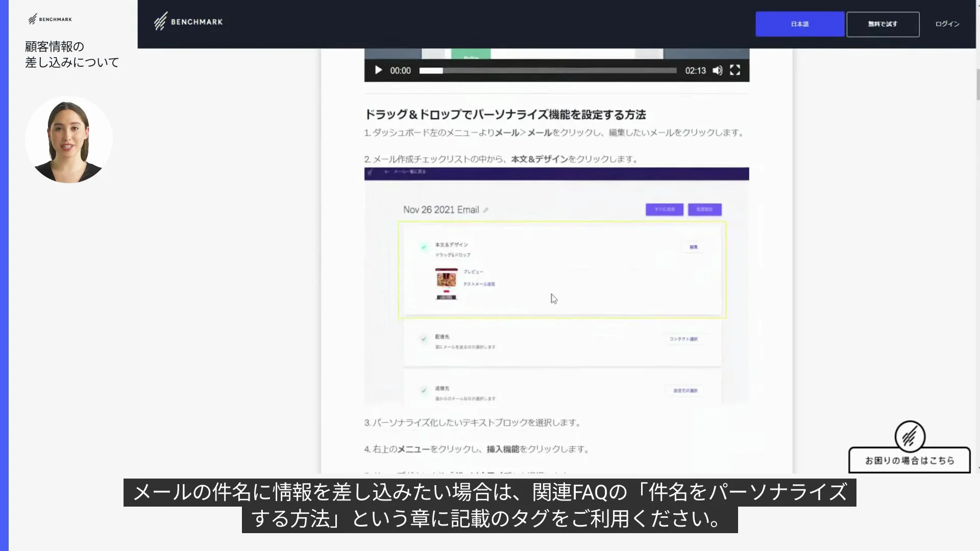Open the コンタクト選択 contact picker

pos(684,339)
